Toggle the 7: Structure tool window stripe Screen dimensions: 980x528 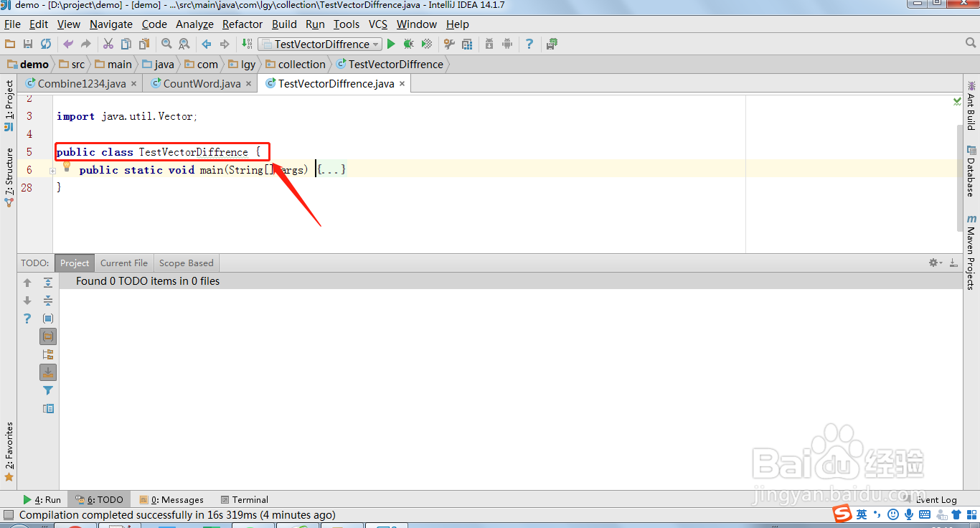coord(9,178)
